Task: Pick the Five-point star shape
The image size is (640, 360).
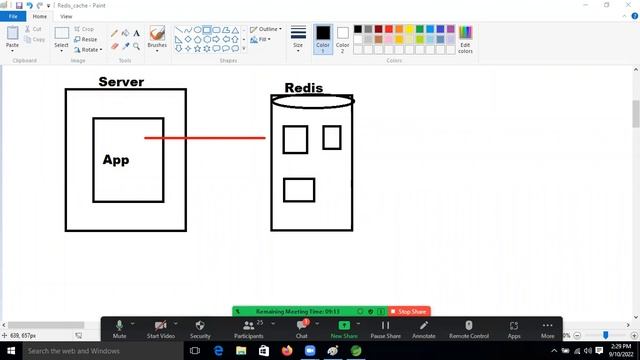Action: [x=198, y=49]
